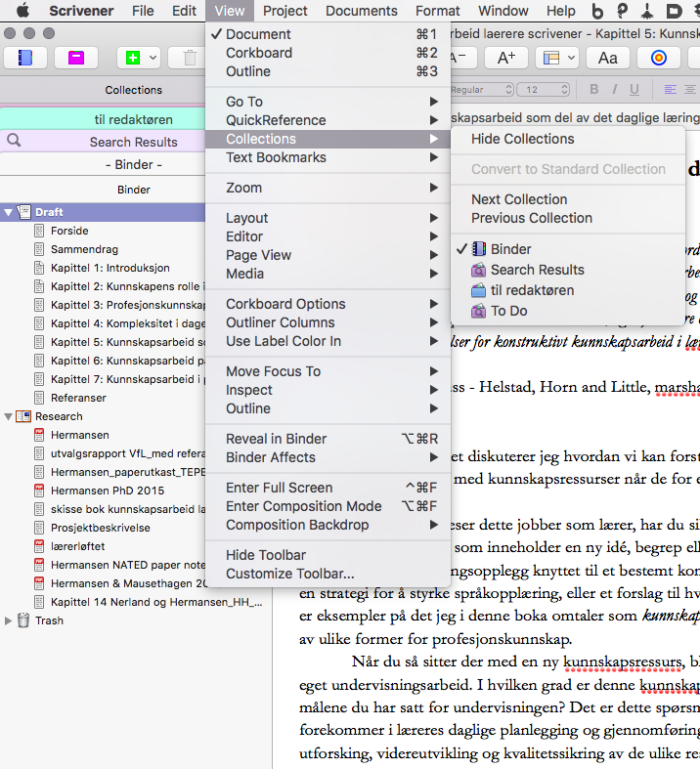Open the Sammendrag document
700x769 pixels.
coord(84,249)
